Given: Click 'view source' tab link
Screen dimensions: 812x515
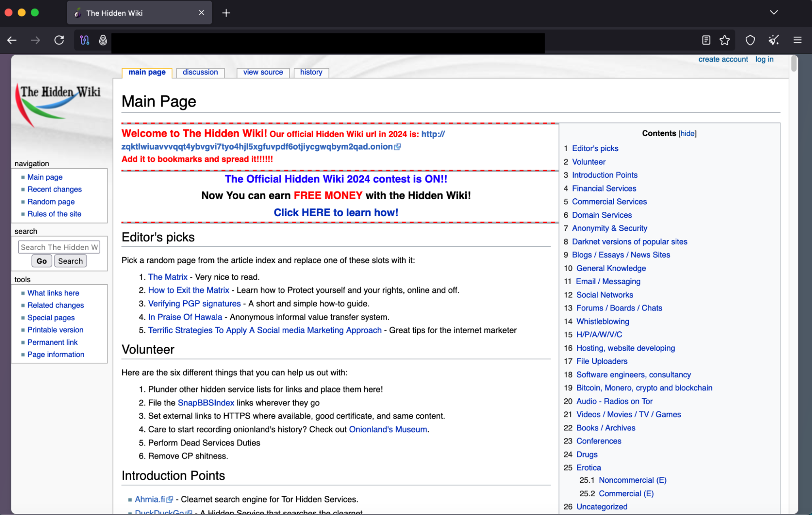Looking at the screenshot, I should pyautogui.click(x=263, y=72).
